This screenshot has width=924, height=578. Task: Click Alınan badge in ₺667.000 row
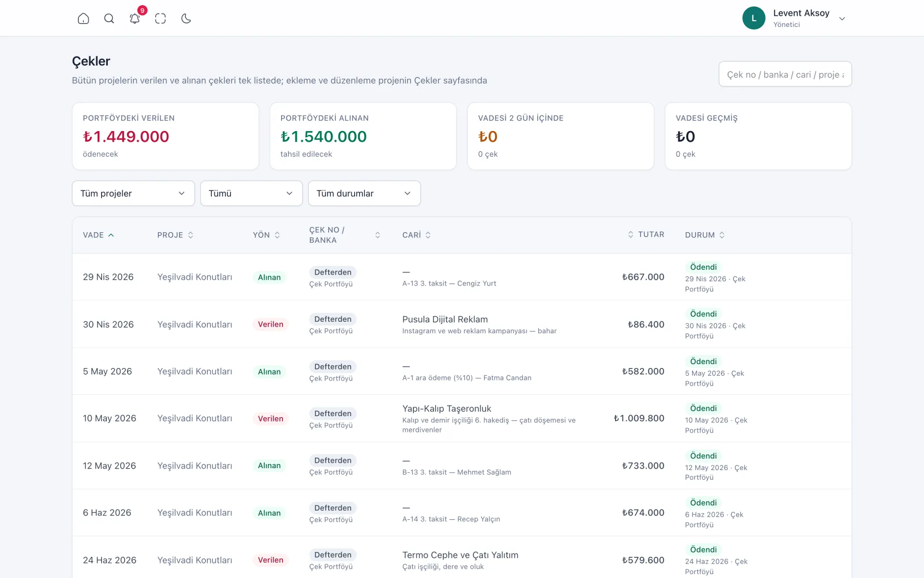[x=269, y=277]
